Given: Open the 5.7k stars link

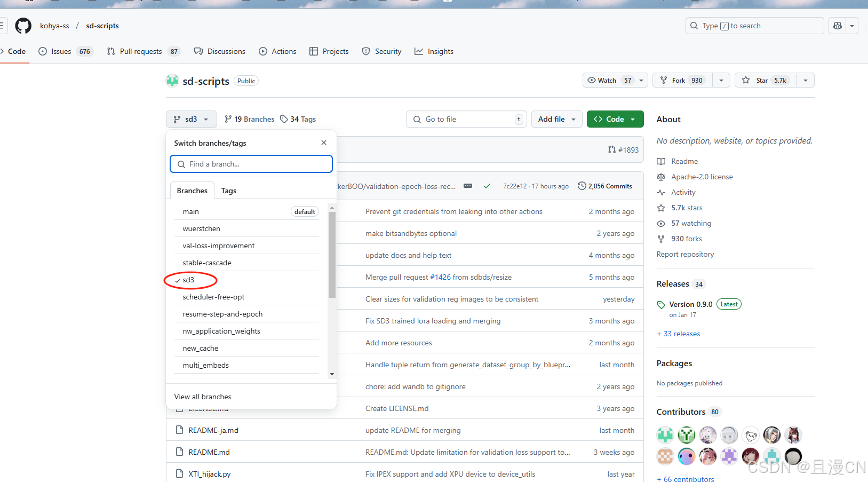Looking at the screenshot, I should [x=680, y=208].
